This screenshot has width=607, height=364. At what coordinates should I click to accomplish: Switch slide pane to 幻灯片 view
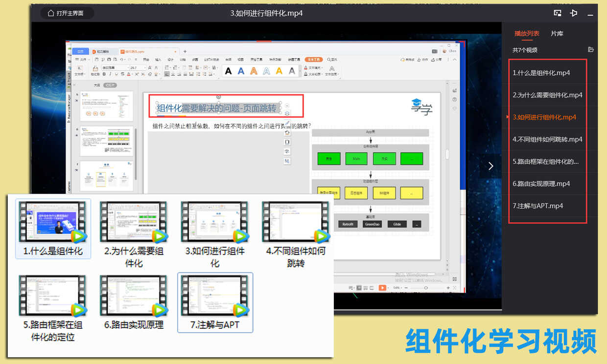pos(110,85)
